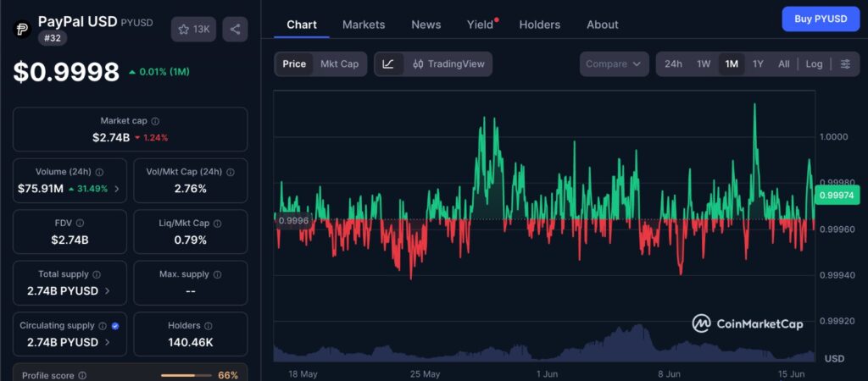This screenshot has height=381, width=868.
Task: Click the 0.9996 baseline price label
Action: tap(293, 220)
